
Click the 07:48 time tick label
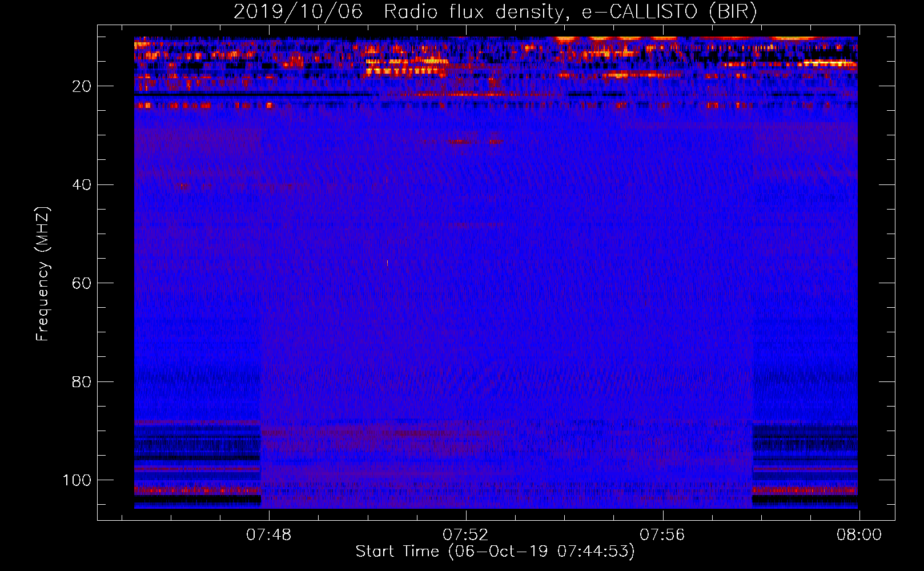(x=268, y=535)
